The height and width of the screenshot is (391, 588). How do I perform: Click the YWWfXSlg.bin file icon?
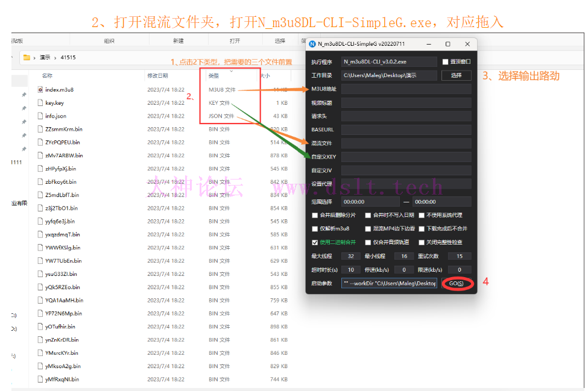pos(40,247)
